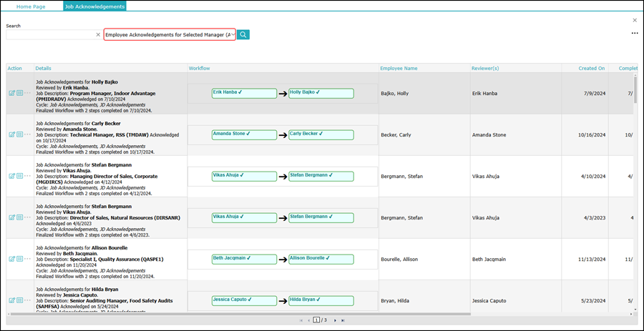Open the three-dot options menu at top right
The width and height of the screenshot is (644, 331).
click(x=634, y=34)
